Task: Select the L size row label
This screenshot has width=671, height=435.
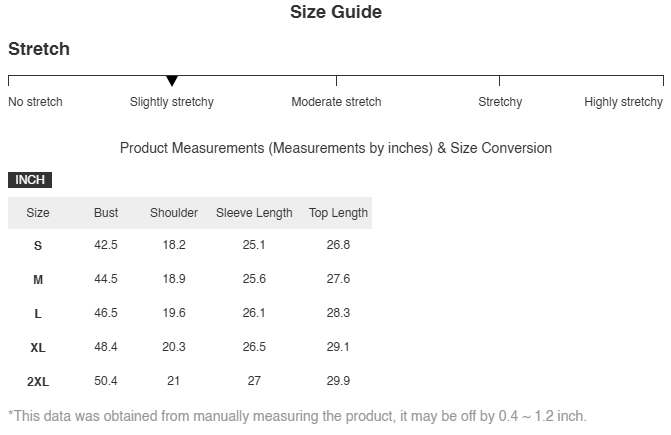Action: pos(38,314)
